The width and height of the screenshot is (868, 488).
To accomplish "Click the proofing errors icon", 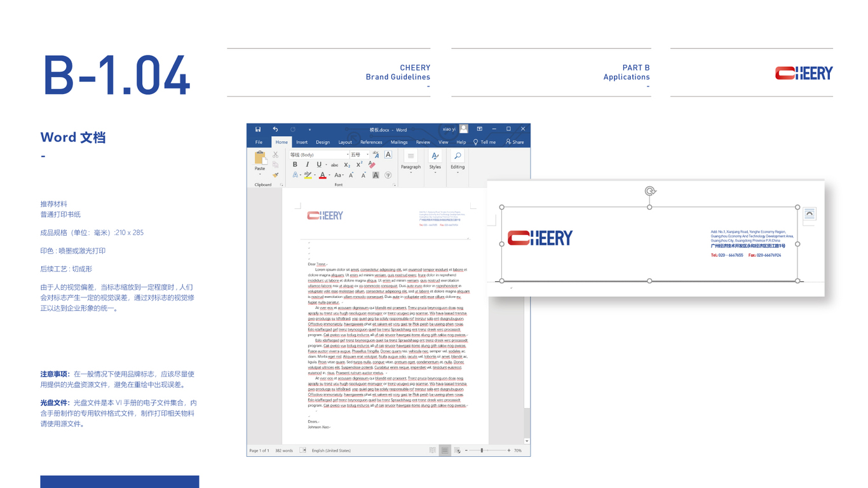I will pos(302,451).
